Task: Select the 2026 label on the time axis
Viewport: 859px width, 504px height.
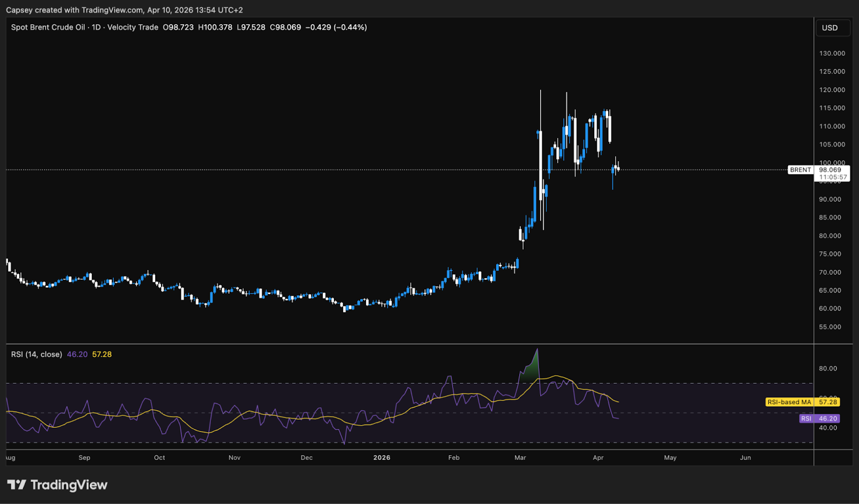Action: [x=382, y=458]
